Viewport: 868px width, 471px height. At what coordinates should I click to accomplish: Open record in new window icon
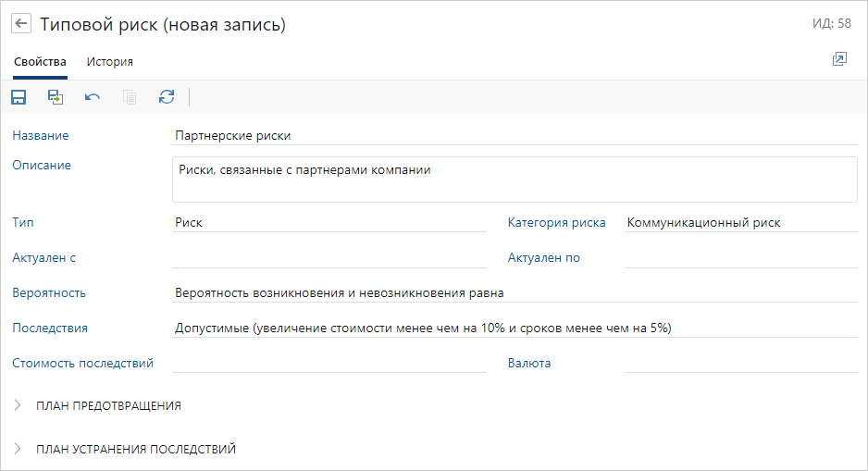(x=839, y=59)
